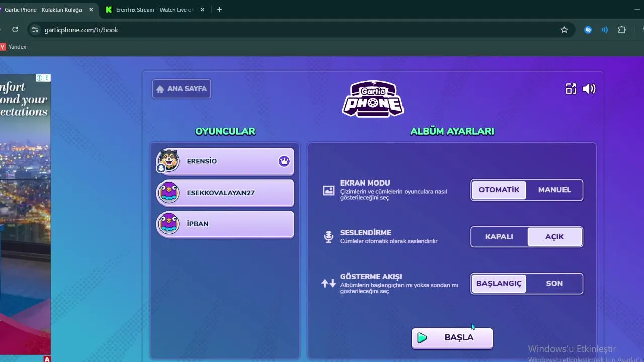Click İPBAN's purple avatar
644x362 pixels.
[168, 223]
